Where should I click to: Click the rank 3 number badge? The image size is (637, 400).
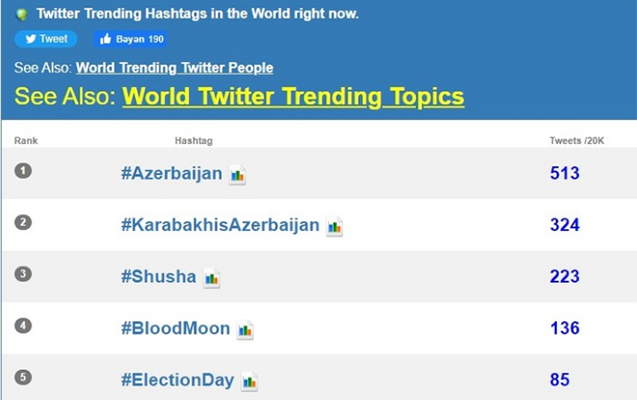23,274
